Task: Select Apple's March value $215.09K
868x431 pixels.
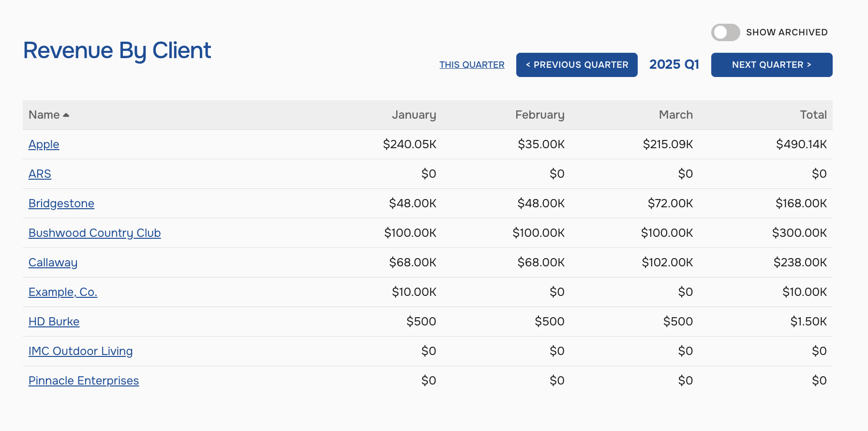Action: pos(668,144)
